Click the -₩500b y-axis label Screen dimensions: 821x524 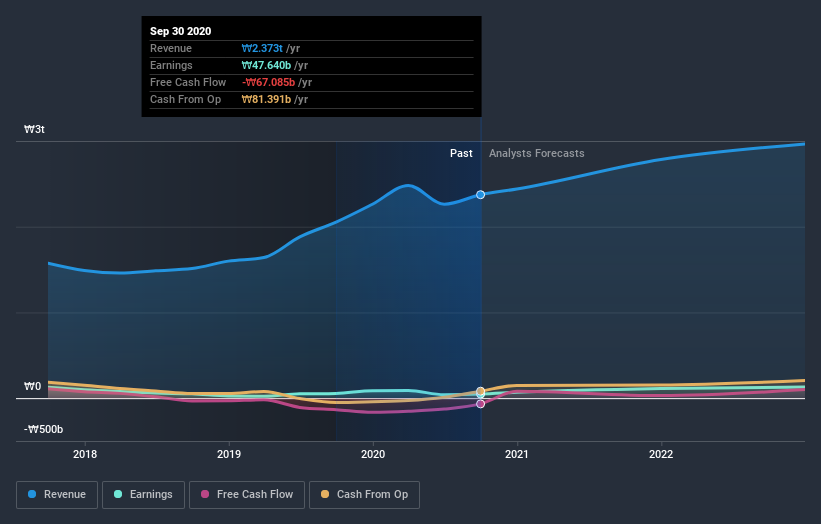point(43,429)
